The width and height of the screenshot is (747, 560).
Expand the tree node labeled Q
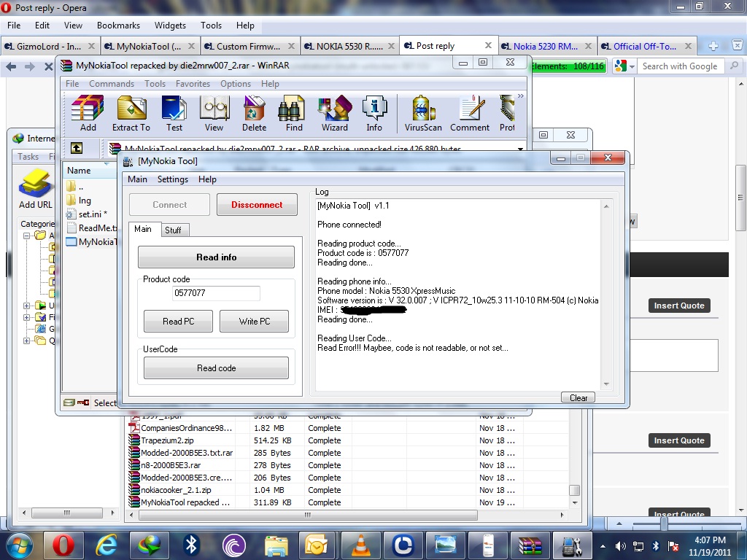point(27,341)
